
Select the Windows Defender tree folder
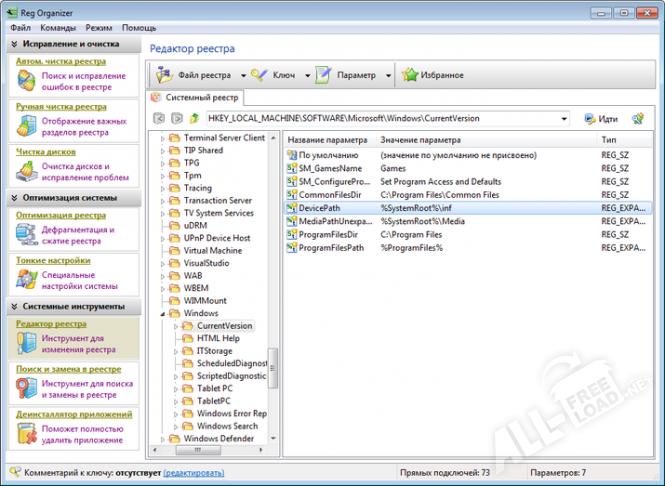pos(219,438)
